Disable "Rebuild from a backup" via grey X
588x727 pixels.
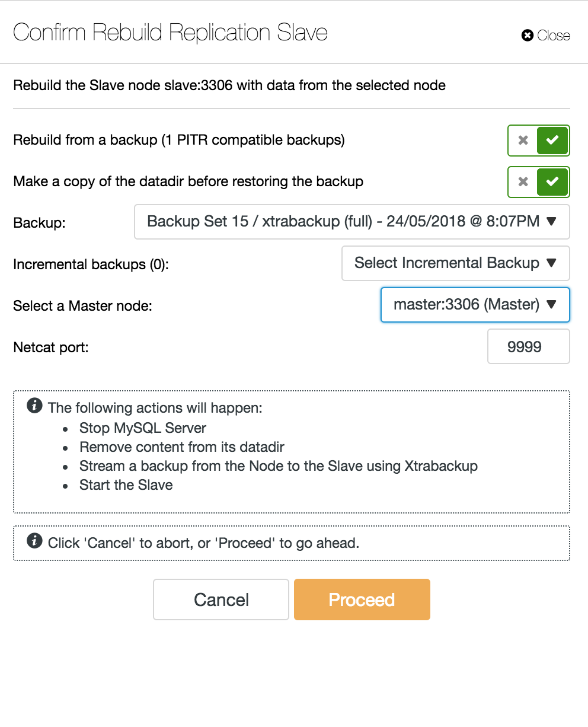(523, 141)
